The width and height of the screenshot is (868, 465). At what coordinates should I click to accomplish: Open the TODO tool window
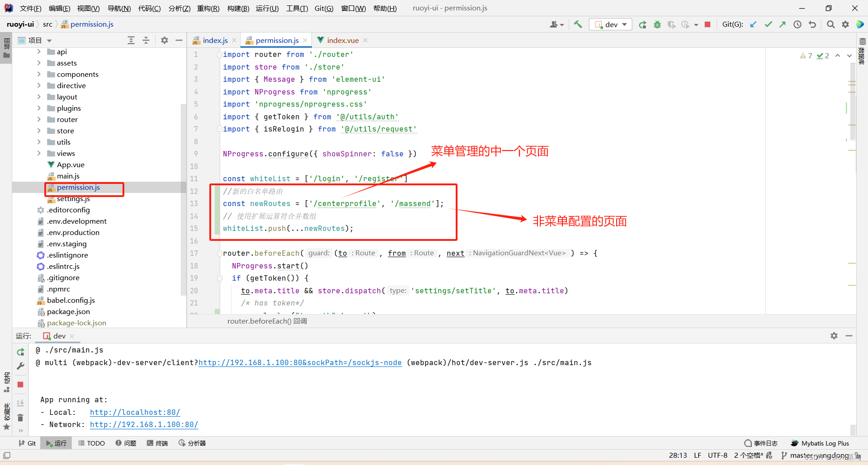click(91, 443)
